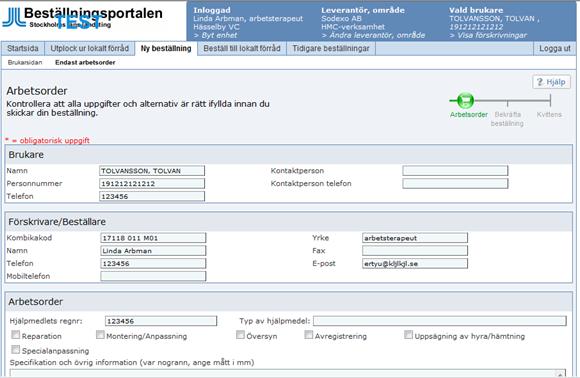Check the Specialanpassning box

tap(16, 350)
